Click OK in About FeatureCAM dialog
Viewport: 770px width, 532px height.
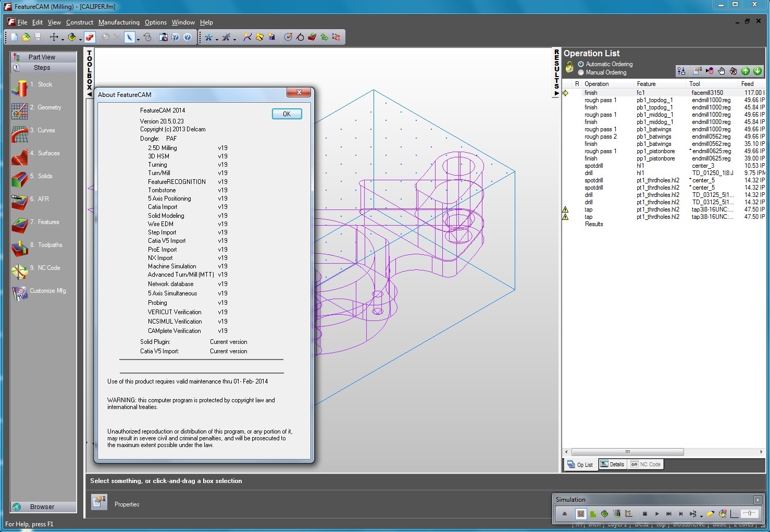(287, 114)
